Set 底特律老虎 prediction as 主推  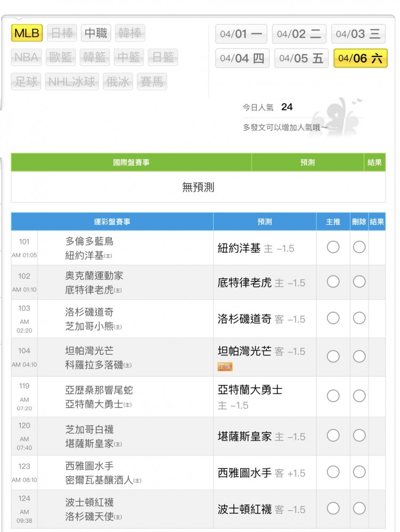pyautogui.click(x=333, y=282)
